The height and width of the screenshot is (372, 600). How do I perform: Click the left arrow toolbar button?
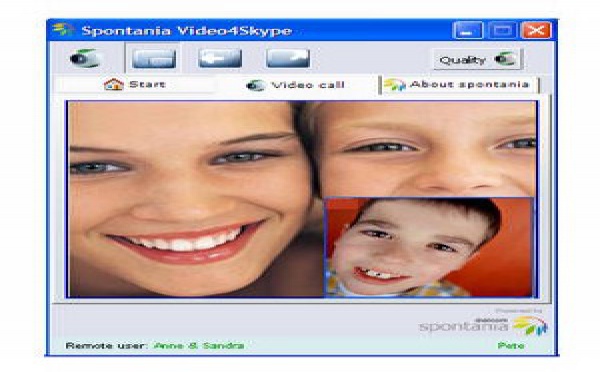click(x=220, y=59)
